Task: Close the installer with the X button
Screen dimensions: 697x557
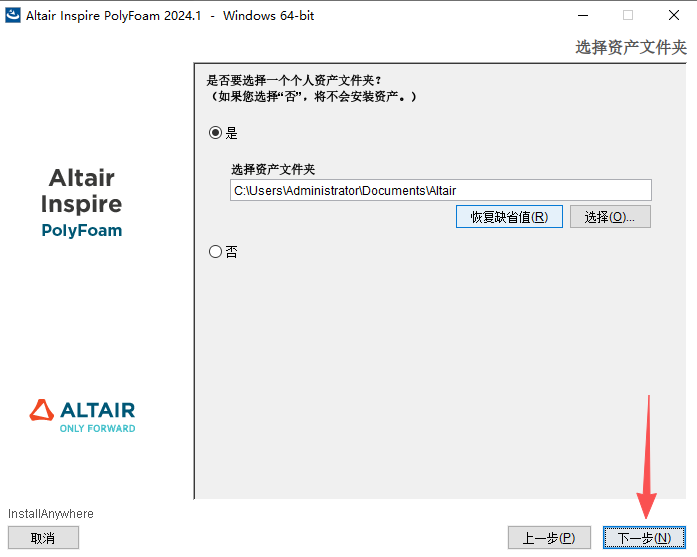Action: pos(673,15)
